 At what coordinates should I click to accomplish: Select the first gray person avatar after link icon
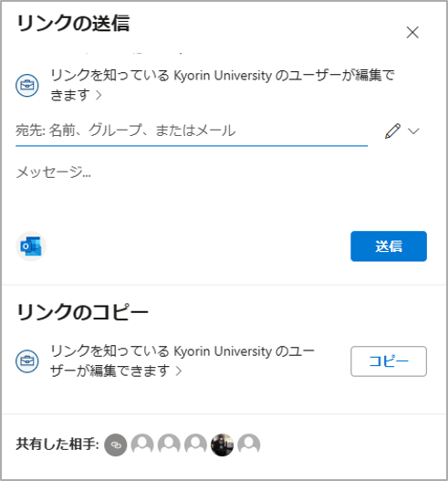[142, 444]
